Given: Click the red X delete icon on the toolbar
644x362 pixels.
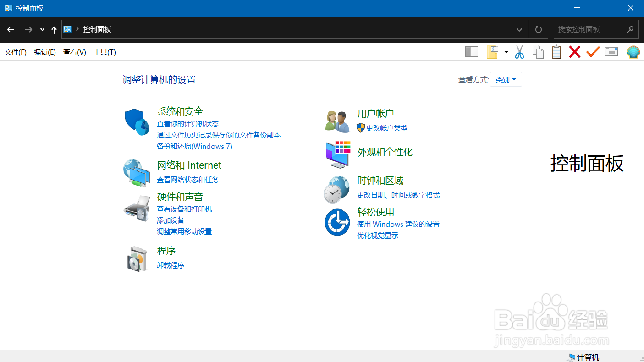Looking at the screenshot, I should tap(574, 52).
